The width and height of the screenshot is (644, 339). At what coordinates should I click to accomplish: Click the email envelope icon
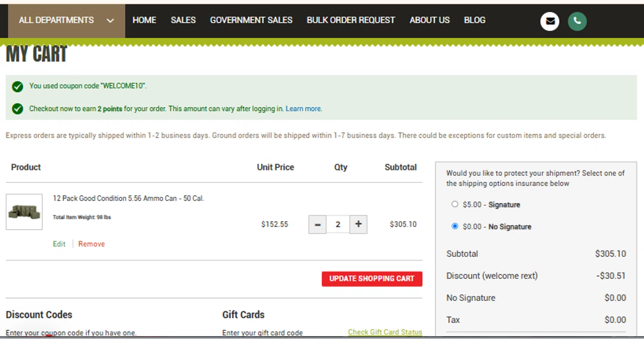pos(550,21)
